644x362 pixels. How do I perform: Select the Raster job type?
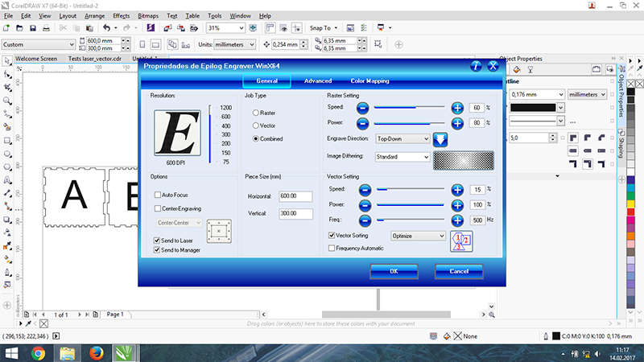pos(255,113)
